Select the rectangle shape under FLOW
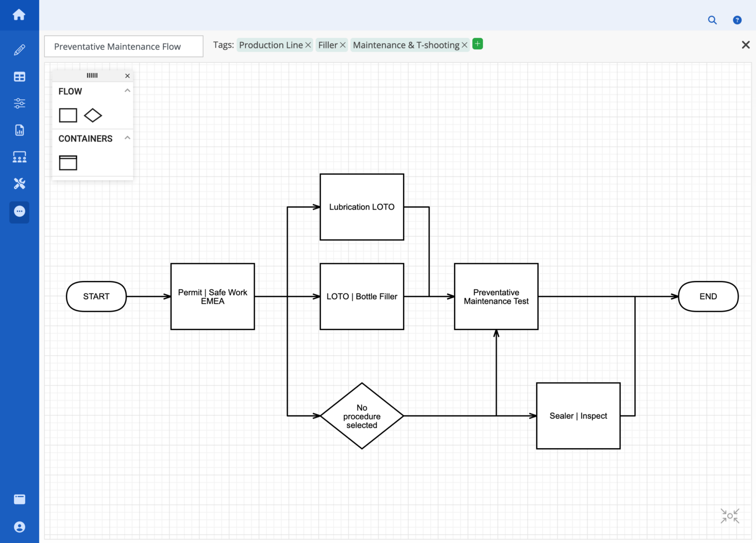This screenshot has width=756, height=543. point(68,115)
